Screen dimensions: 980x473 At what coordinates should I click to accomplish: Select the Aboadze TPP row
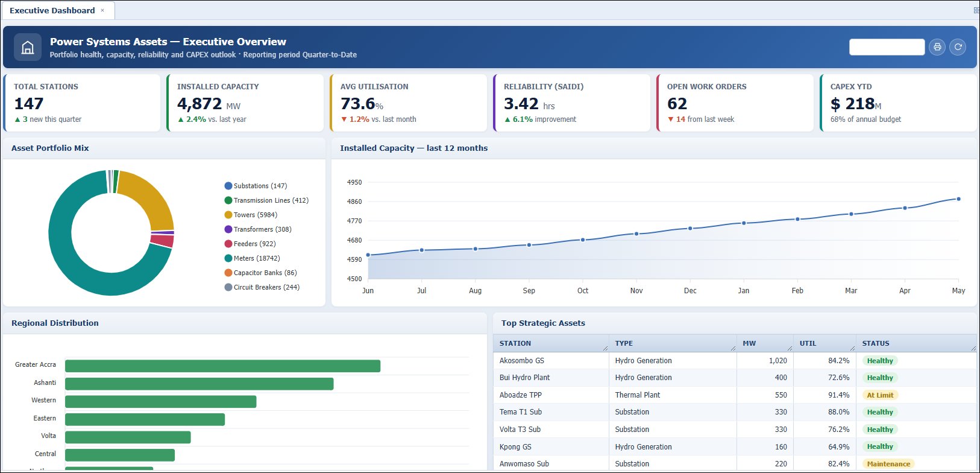coord(735,395)
